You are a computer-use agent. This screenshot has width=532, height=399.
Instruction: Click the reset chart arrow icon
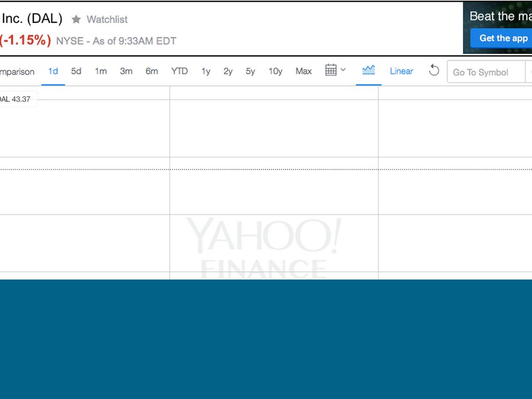coord(434,71)
